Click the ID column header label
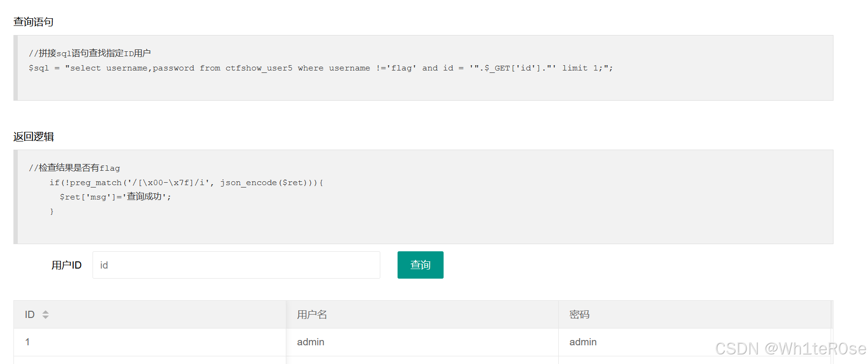Screen dimensions: 868x364 coord(30,315)
